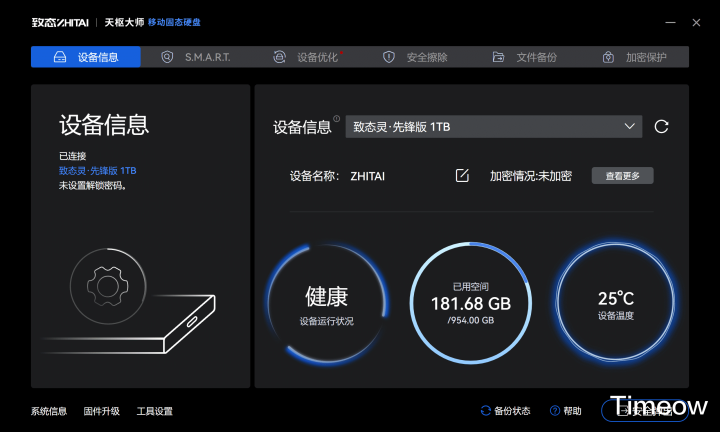Click the info icon beside 设备信息
This screenshot has height=432, width=720.
[337, 118]
